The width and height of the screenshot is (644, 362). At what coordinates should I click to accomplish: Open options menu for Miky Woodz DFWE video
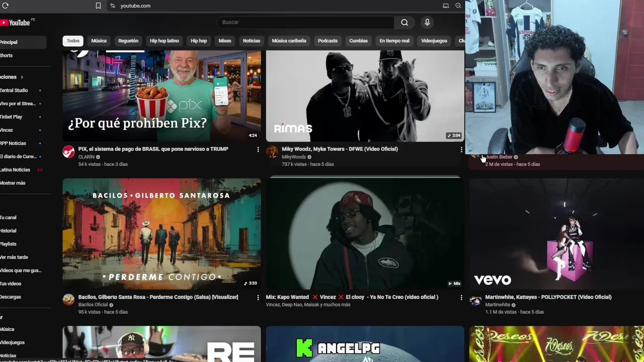tap(461, 149)
